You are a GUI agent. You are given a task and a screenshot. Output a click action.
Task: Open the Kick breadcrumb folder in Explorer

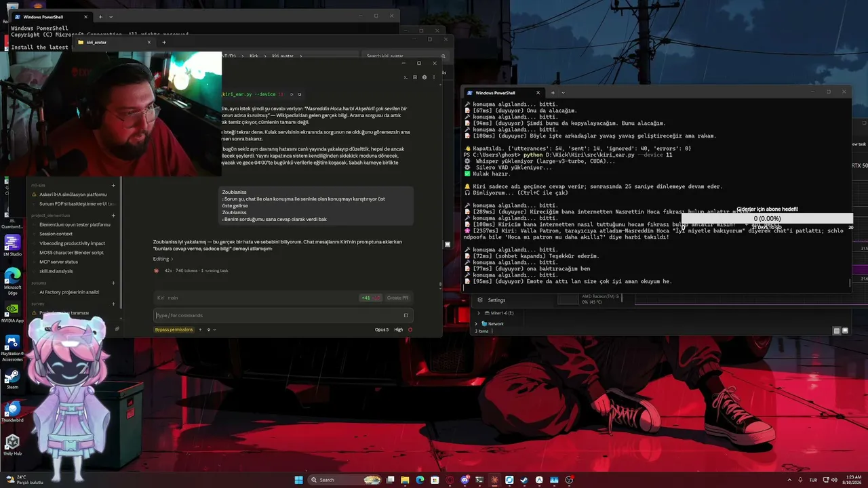click(x=254, y=56)
